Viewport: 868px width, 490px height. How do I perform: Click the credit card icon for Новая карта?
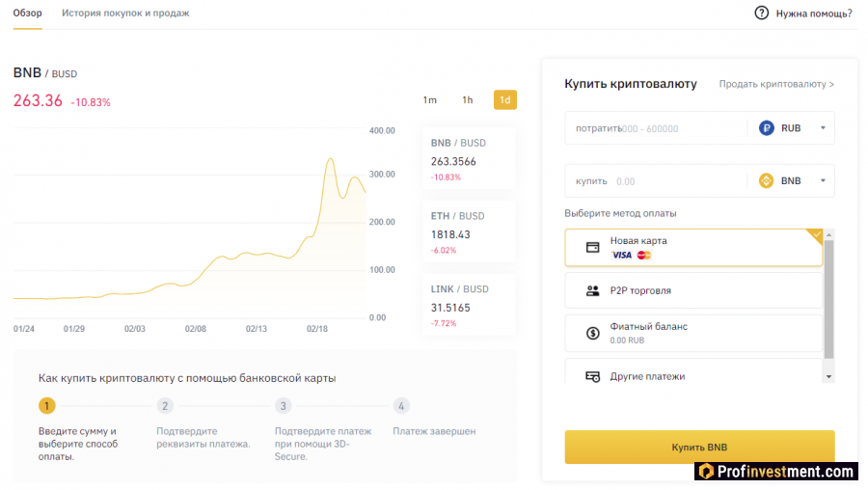(x=592, y=248)
